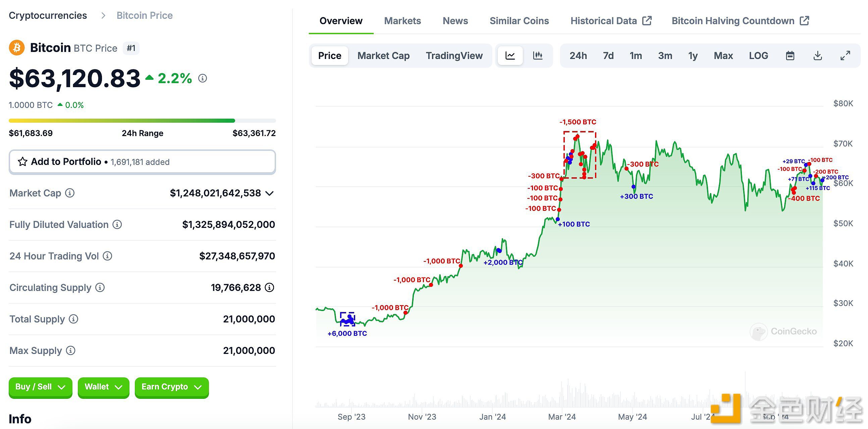Viewport: 868px width, 429px height.
Task: Select the 7d time range
Action: 608,56
